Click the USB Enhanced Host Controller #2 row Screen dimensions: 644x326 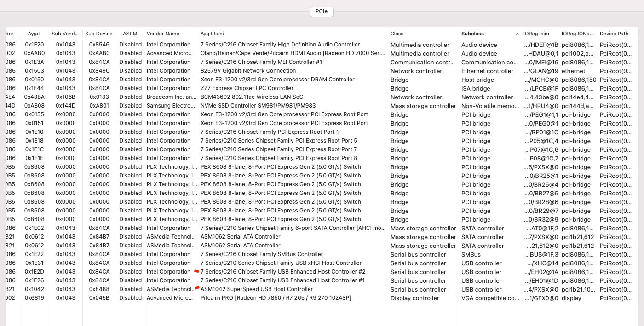(x=283, y=272)
